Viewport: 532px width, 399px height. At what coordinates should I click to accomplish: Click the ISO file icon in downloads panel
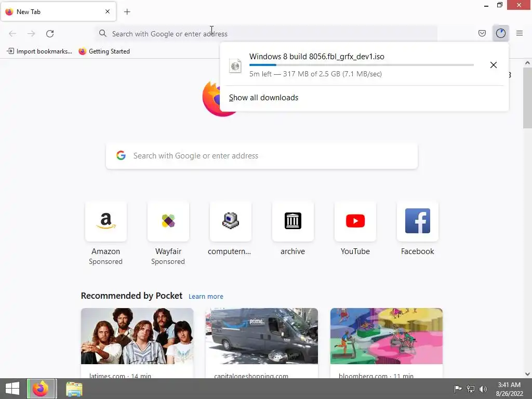(x=235, y=65)
